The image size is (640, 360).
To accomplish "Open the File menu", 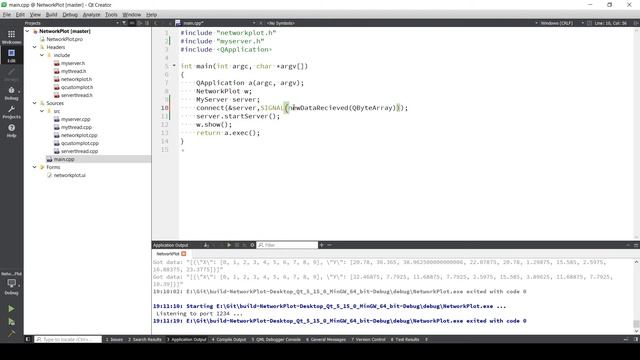I will point(7,15).
